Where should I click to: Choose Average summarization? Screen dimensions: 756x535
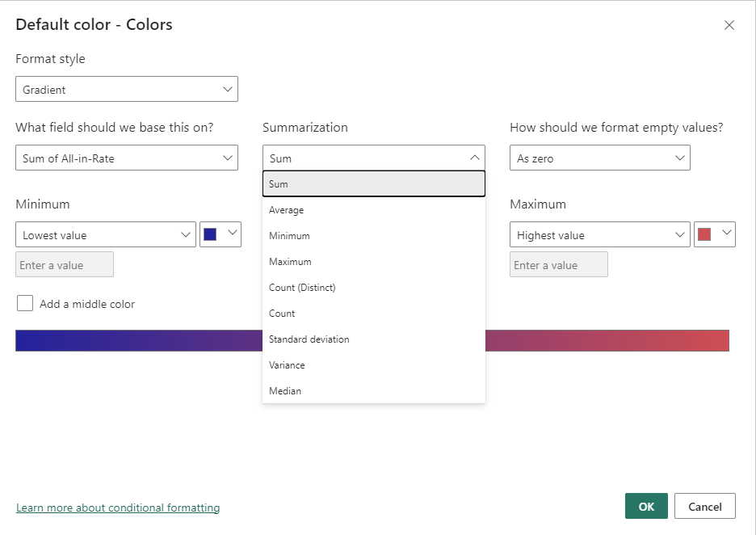tap(374, 210)
